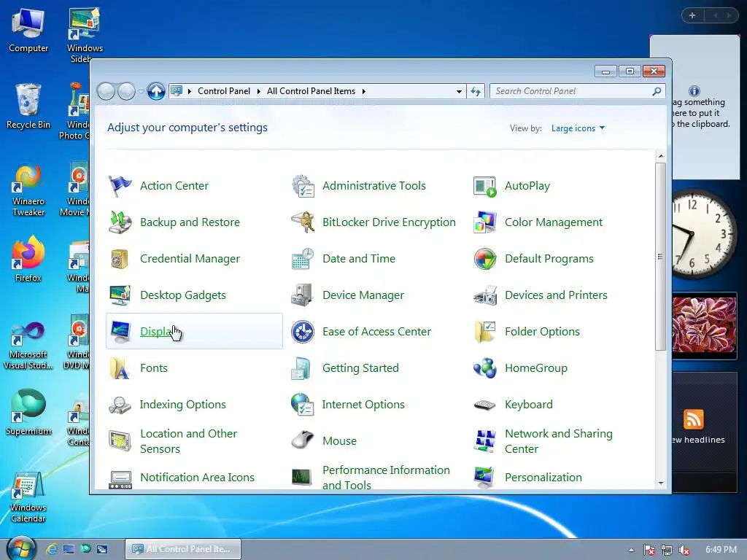Viewport: 747px width, 560px height.
Task: Click the Folder Options link text
Action: pyautogui.click(x=542, y=332)
